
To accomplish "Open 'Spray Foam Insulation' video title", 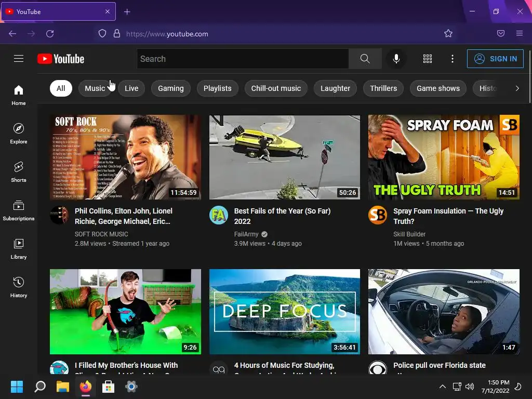I will (x=448, y=216).
